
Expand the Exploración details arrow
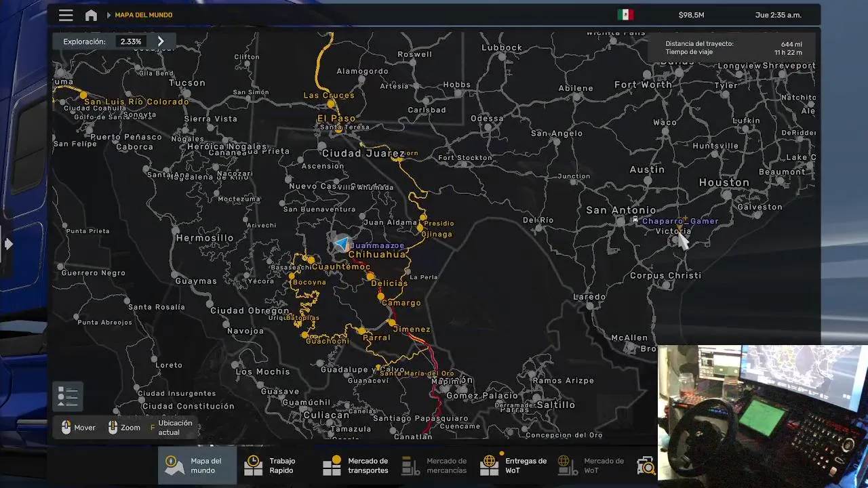[161, 41]
